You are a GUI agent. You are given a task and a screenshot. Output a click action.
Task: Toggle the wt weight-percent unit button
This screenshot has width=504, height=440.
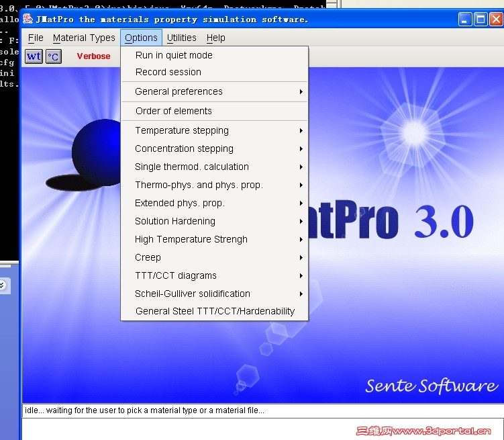(x=34, y=56)
